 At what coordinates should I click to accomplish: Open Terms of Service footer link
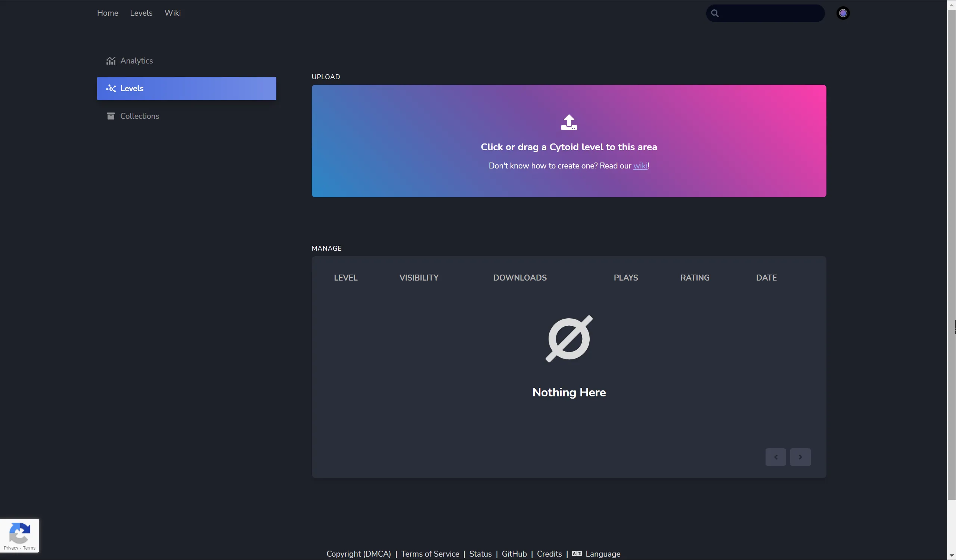tap(430, 554)
